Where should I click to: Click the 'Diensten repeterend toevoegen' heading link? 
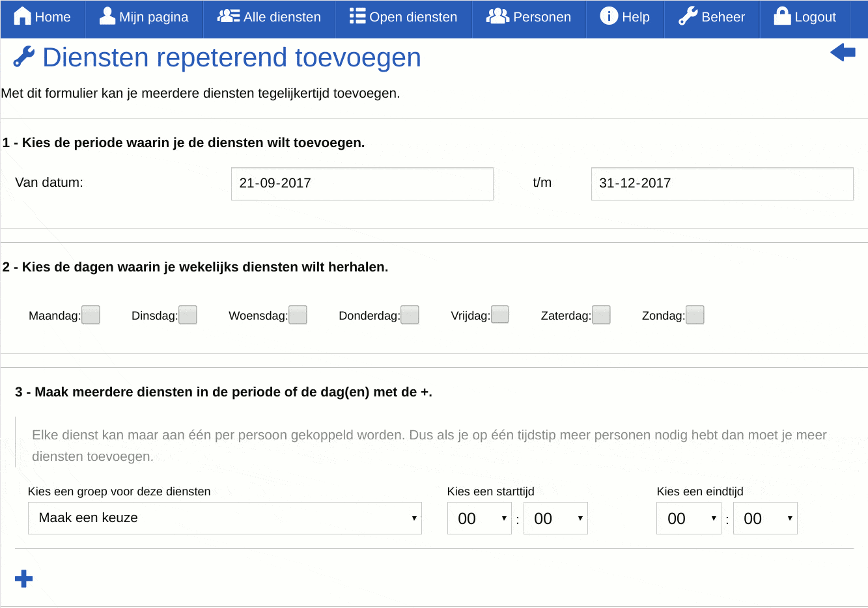(231, 58)
